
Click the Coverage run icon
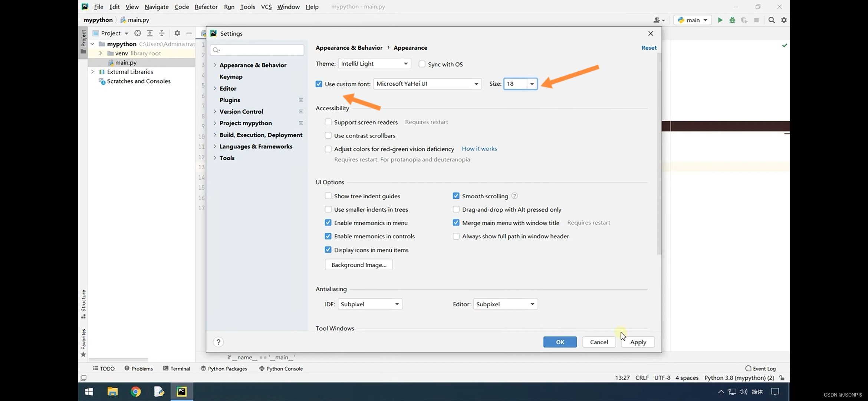tap(743, 20)
